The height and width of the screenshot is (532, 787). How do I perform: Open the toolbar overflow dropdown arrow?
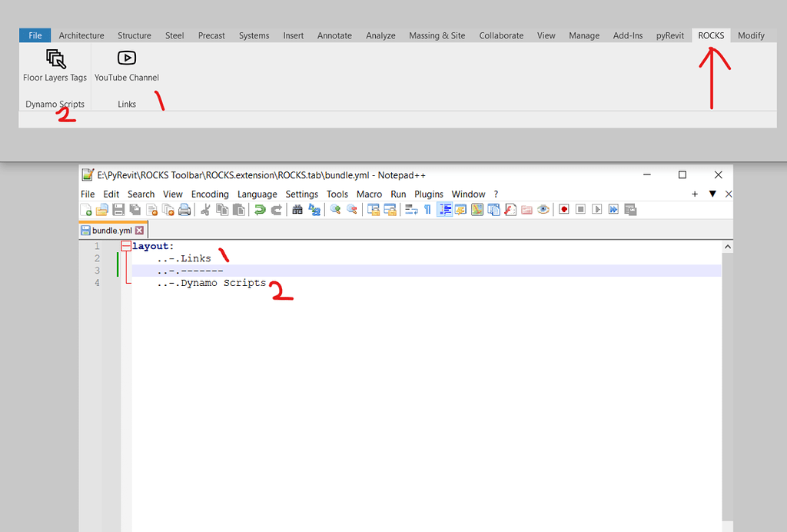712,194
